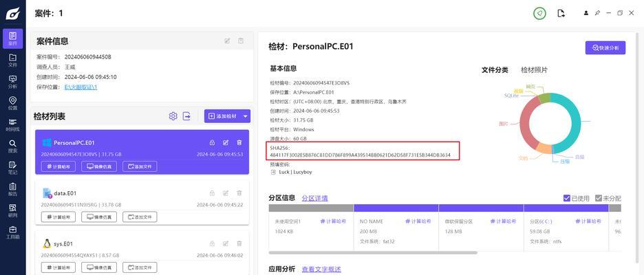Click 计算哈希 on sys.E01 card
The width and height of the screenshot is (644, 275).
(58, 267)
